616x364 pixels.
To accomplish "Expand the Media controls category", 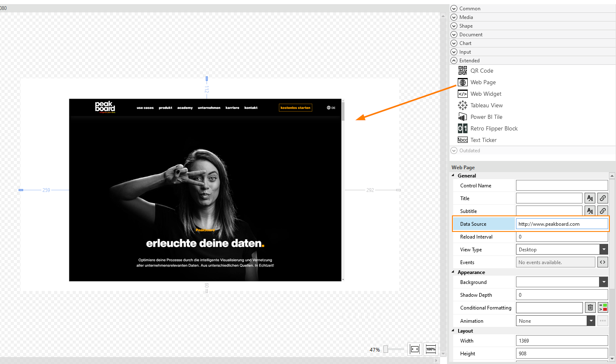I will tap(454, 17).
